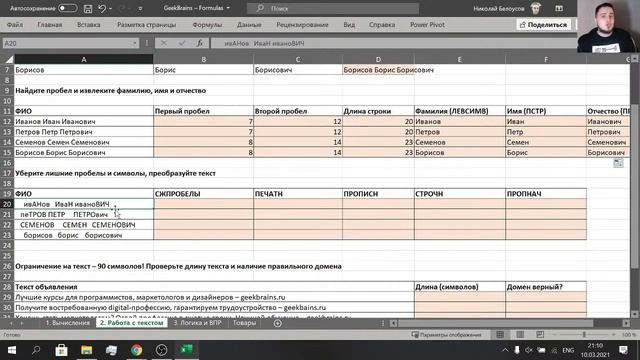The image size is (640, 360).
Task: Open the Справка ribbon tab
Action: point(382,24)
